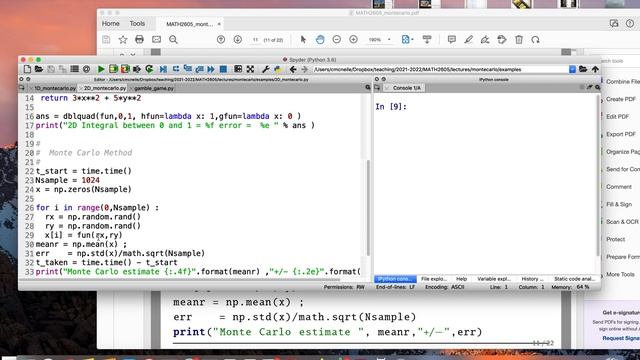The width and height of the screenshot is (640, 360).
Task: Rotate PDF page icon
Action: (536, 40)
